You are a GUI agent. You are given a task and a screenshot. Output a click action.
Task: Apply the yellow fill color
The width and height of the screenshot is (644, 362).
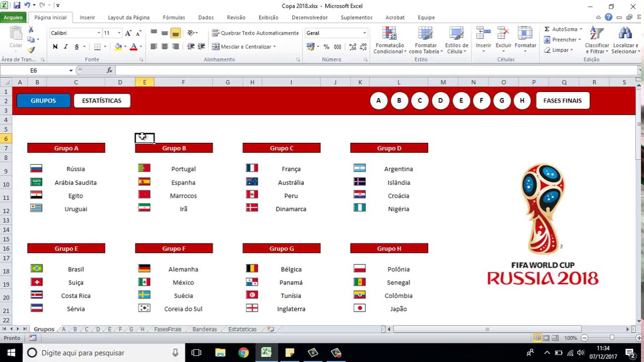tap(118, 47)
